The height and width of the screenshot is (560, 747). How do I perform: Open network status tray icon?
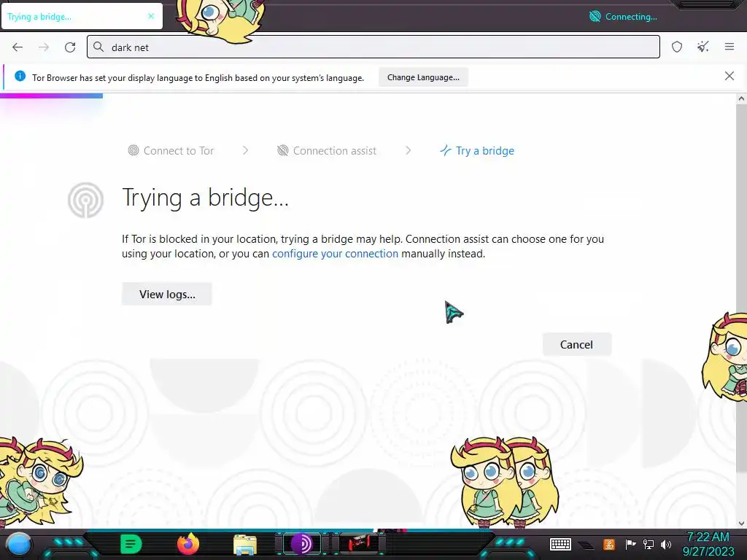649,544
